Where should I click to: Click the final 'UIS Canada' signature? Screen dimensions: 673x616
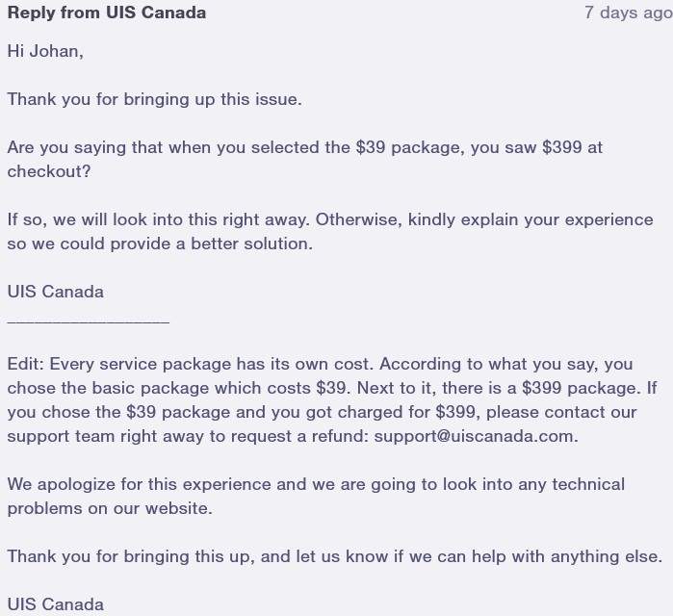56,604
